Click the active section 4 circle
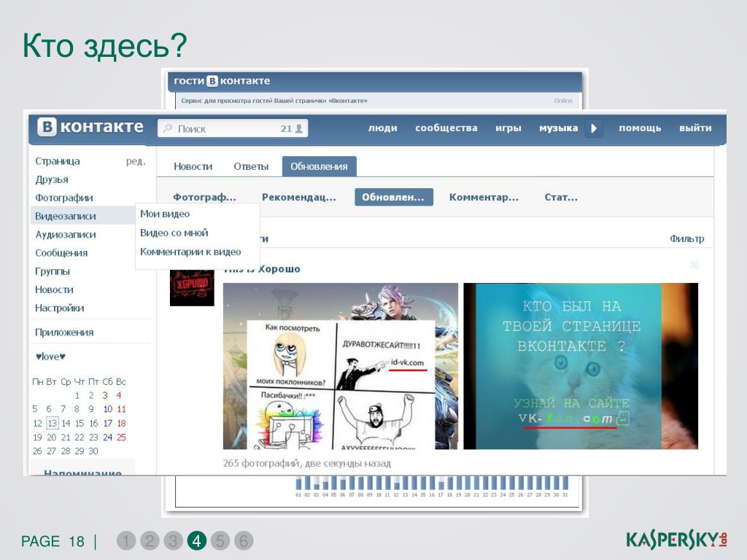Screen dimensions: 747x560 (197, 541)
